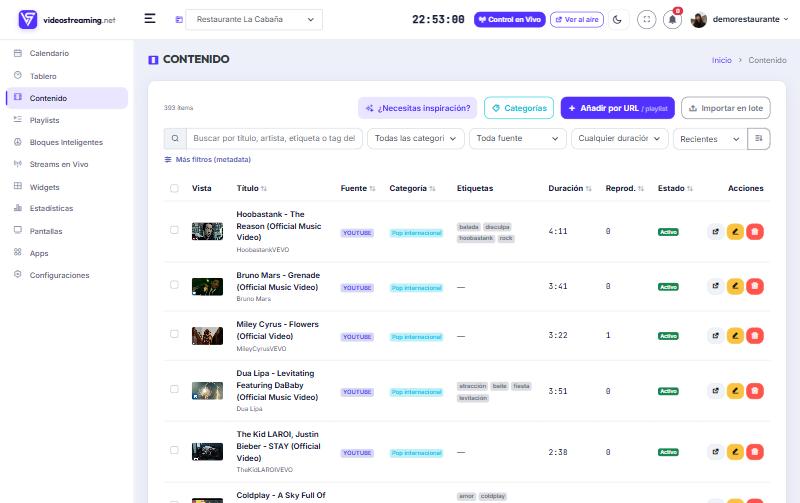
Task: Open Calendario in the sidebar
Action: click(66, 53)
